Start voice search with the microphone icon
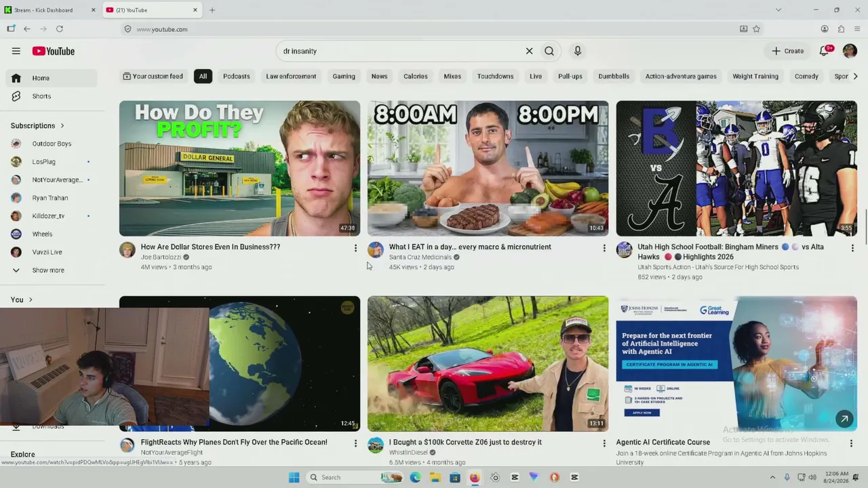Viewport: 868px width, 488px height. point(578,51)
